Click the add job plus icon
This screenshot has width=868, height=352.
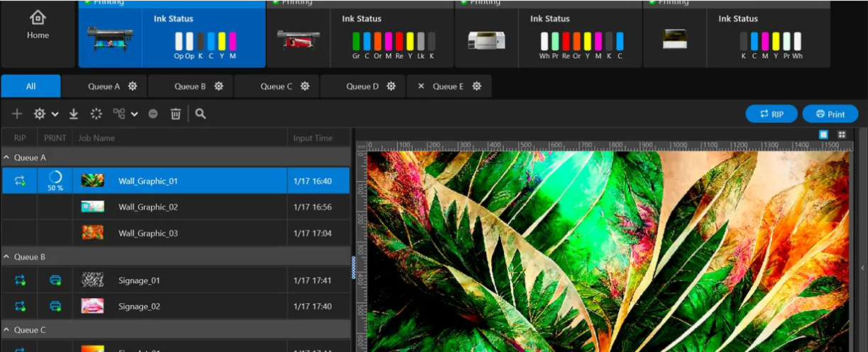click(17, 114)
